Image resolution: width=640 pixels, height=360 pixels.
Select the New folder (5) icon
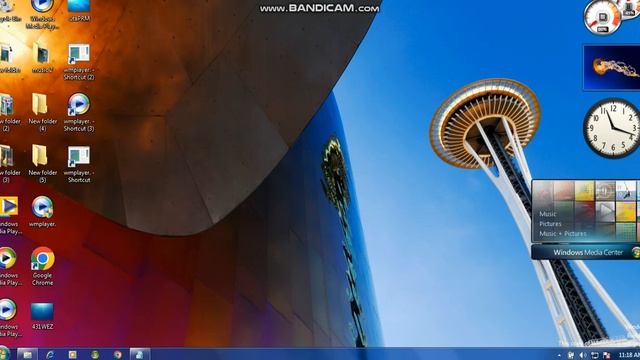(x=42, y=164)
